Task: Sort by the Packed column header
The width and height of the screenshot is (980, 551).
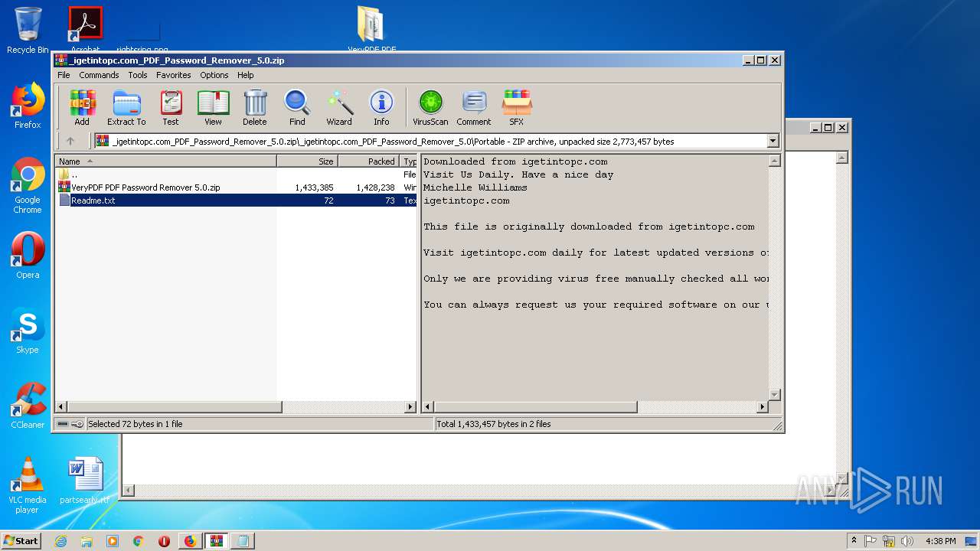Action: (x=368, y=161)
